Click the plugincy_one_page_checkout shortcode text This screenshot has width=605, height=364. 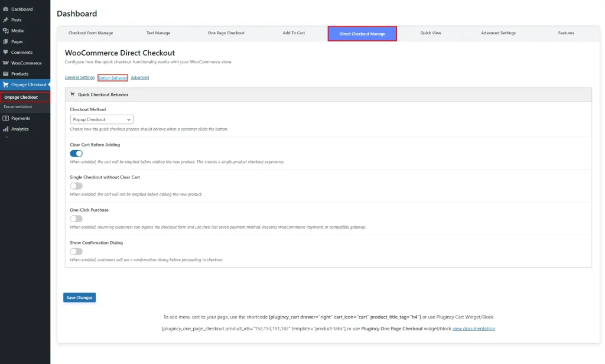click(253, 329)
